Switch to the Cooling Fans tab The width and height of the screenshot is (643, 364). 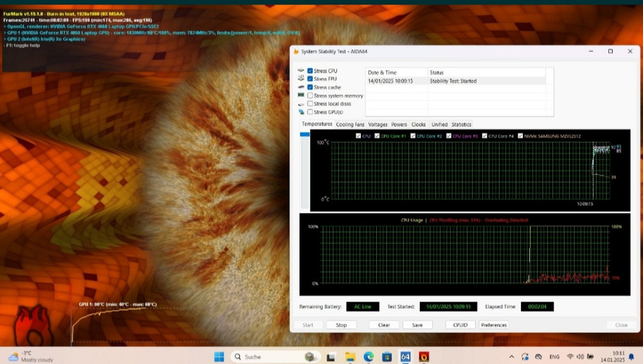tap(350, 124)
